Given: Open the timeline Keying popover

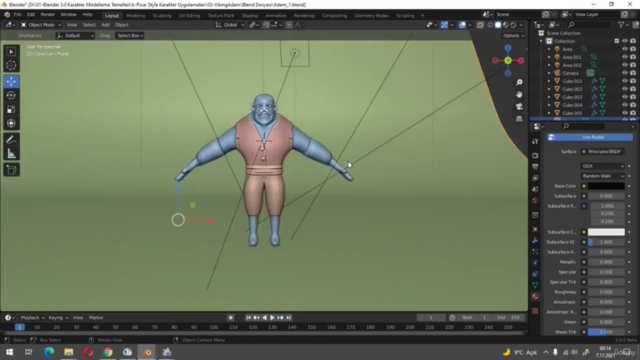Looking at the screenshot, I should (58, 318).
